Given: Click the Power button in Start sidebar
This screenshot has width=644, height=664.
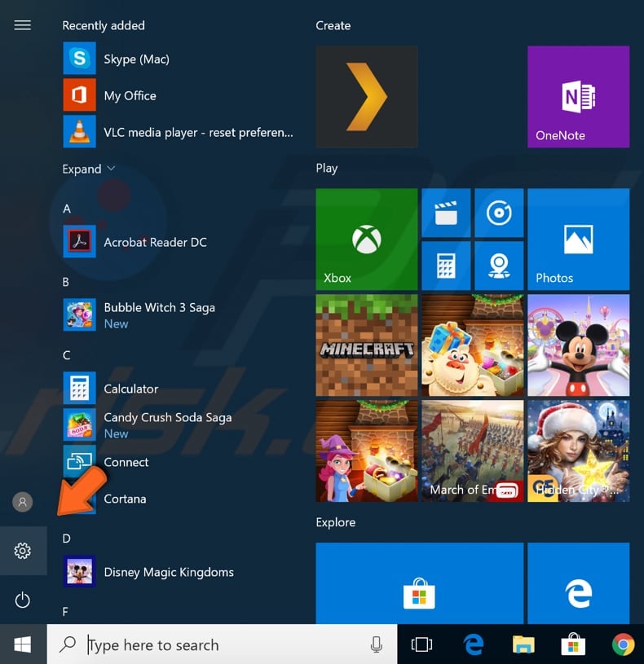Looking at the screenshot, I should [x=23, y=600].
